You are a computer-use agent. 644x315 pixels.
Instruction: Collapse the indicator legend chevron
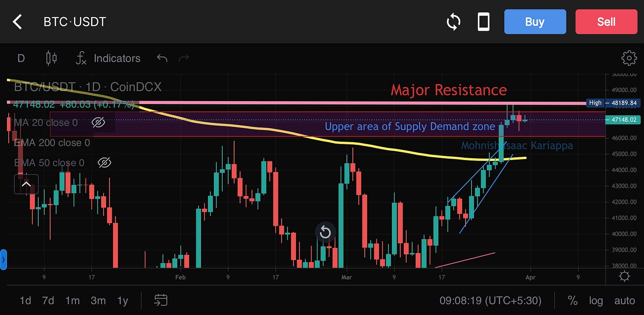click(26, 184)
